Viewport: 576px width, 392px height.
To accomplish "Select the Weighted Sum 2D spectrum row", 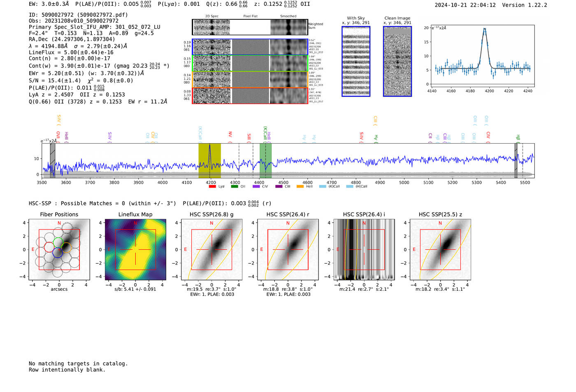I will tap(250, 27).
